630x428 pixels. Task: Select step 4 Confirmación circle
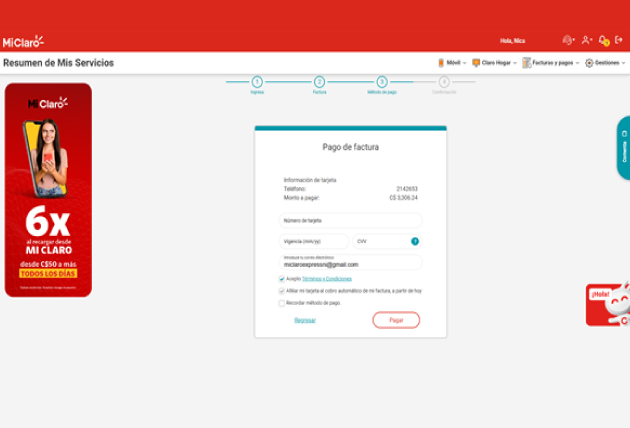point(444,82)
